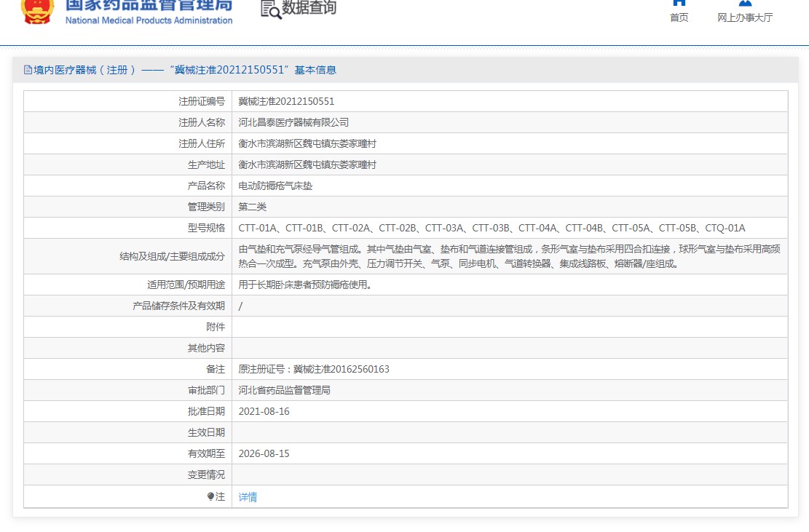Click the 结构及组成/主要组成成分 label

pyautogui.click(x=173, y=256)
